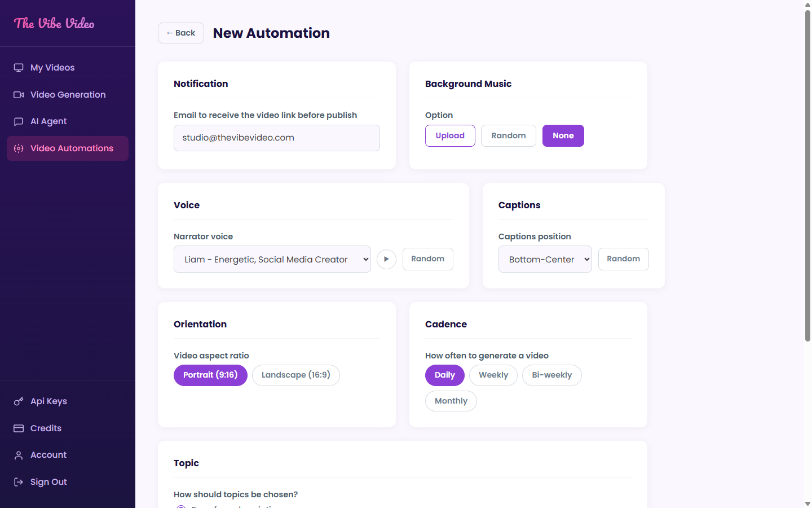
Task: Choose Upload for background music
Action: (x=450, y=135)
